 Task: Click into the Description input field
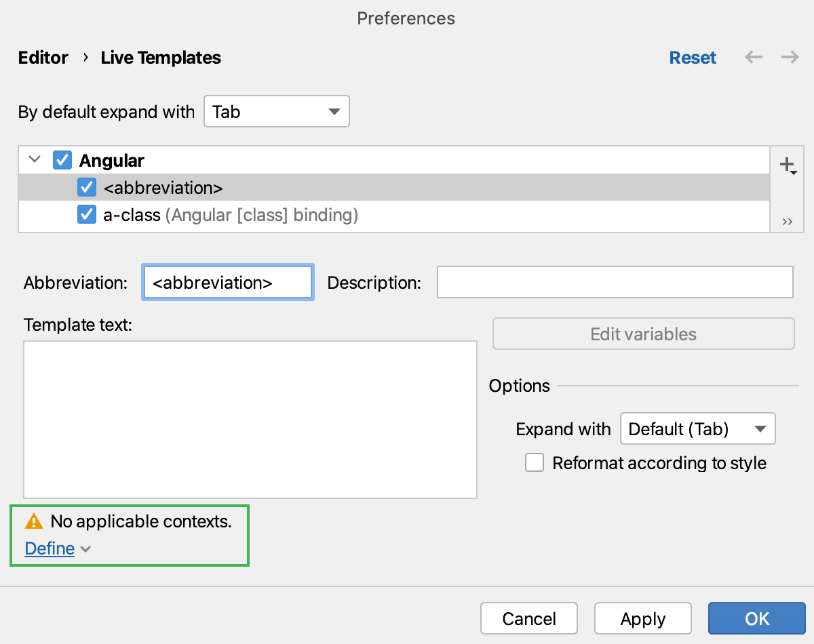[x=615, y=283]
